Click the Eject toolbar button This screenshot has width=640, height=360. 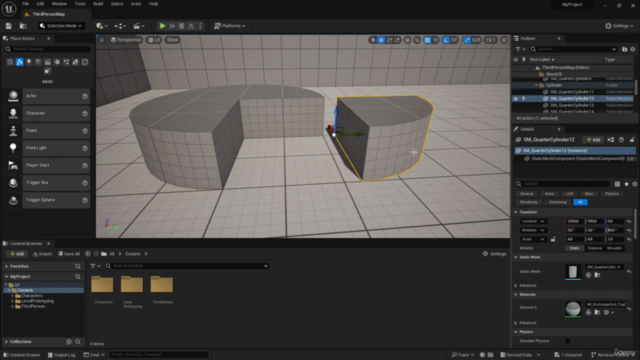click(x=191, y=26)
